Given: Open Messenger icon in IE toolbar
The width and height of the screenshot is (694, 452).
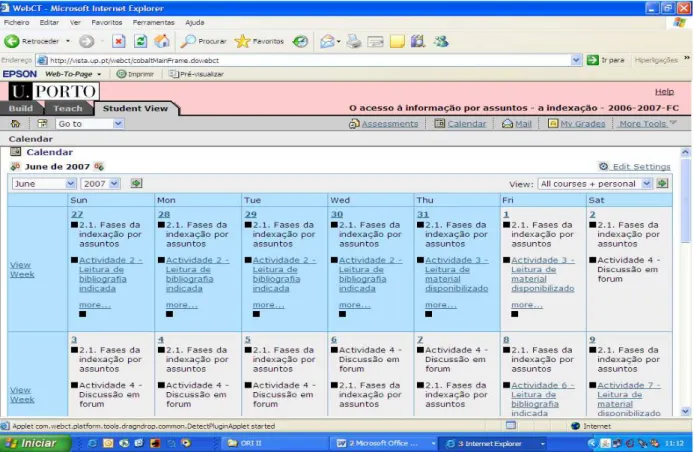Looking at the screenshot, I should pos(440,42).
